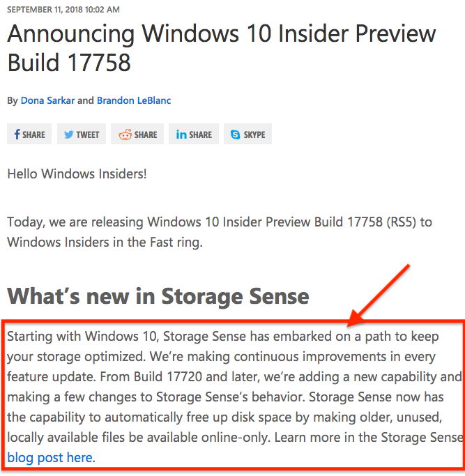Click the Twitter bird icon
The width and height of the screenshot is (465, 476).
pyautogui.click(x=68, y=135)
